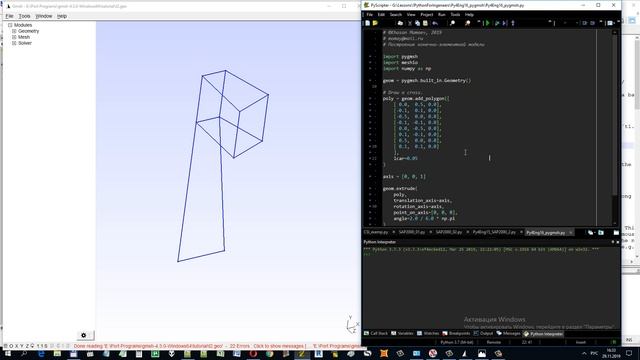Select the Python Interpreter panel tab
Viewport: 640px width, 360px height.
coord(543,334)
